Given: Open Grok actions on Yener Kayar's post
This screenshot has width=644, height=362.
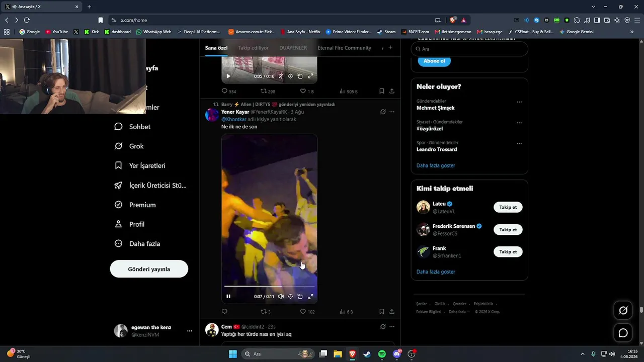Looking at the screenshot, I should (x=383, y=112).
